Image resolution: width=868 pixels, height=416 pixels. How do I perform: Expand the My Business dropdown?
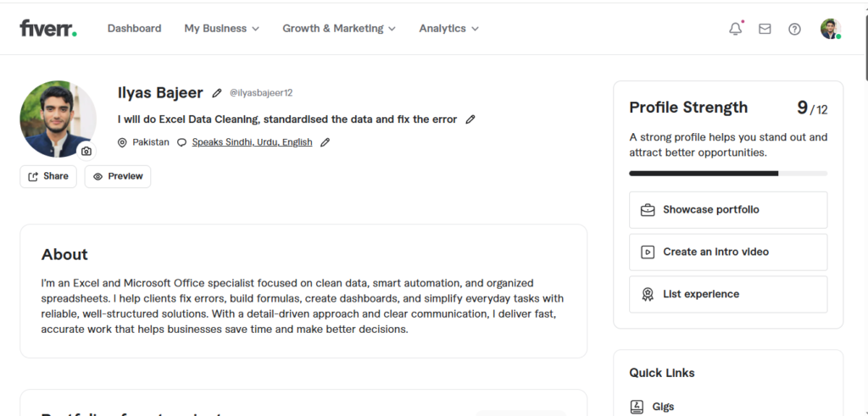pos(221,29)
